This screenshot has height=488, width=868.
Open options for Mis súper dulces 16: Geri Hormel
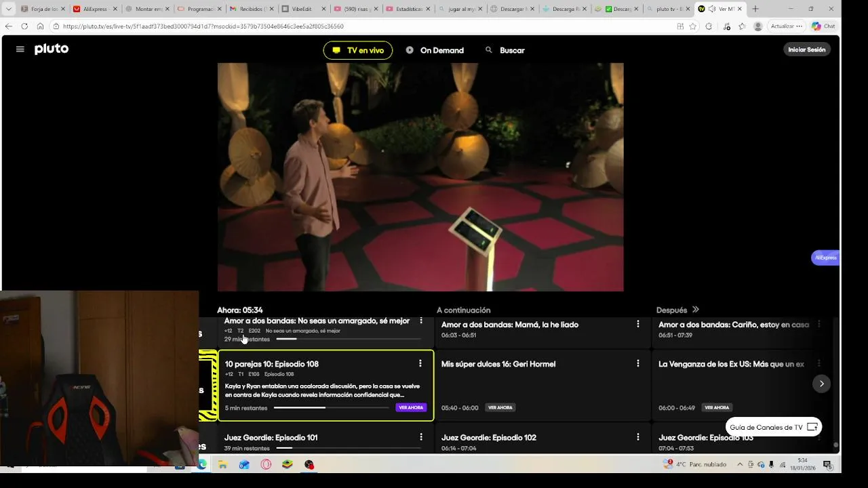[638, 363]
